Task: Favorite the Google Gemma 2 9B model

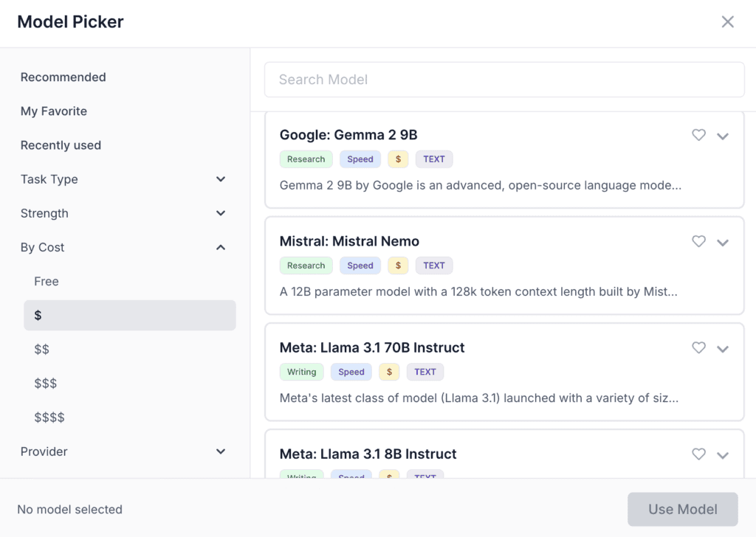Action: [x=698, y=135]
